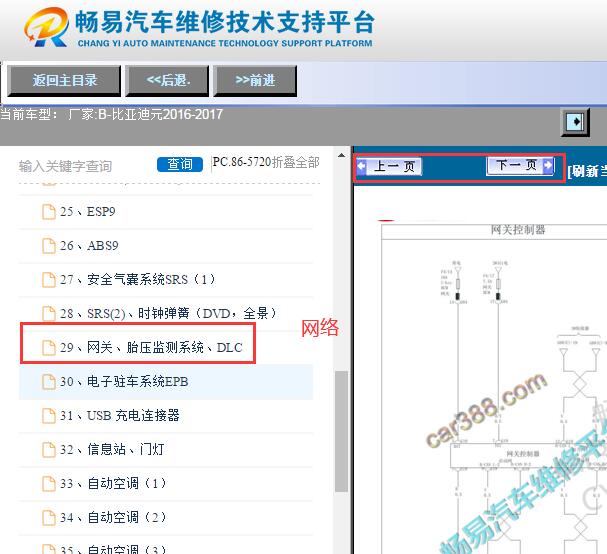The image size is (607, 554).
Task: Toggle the panel collapse arrow icon button
Action: click(x=576, y=122)
